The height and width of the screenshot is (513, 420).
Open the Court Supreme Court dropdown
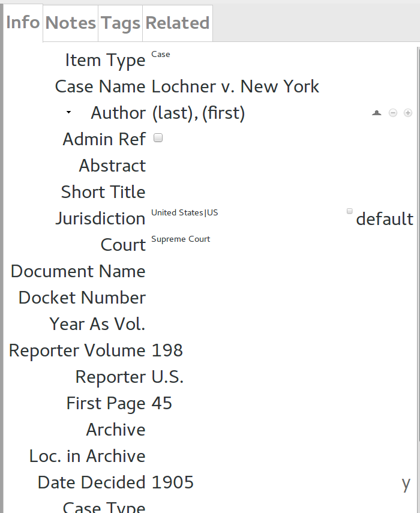(x=181, y=239)
